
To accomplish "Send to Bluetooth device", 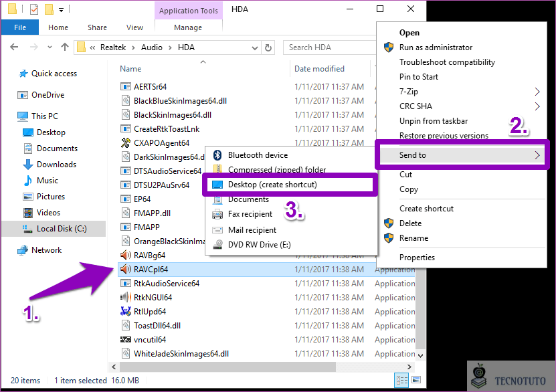I will point(258,155).
